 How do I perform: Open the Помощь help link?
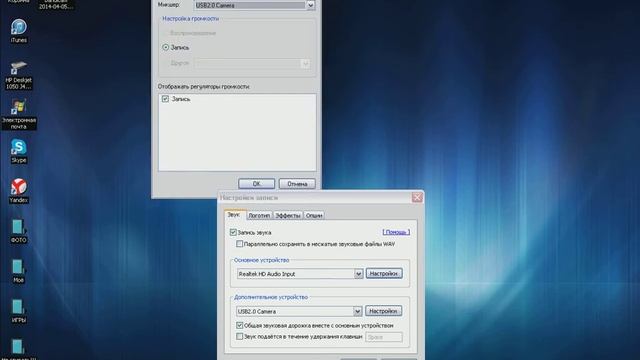[x=396, y=232]
